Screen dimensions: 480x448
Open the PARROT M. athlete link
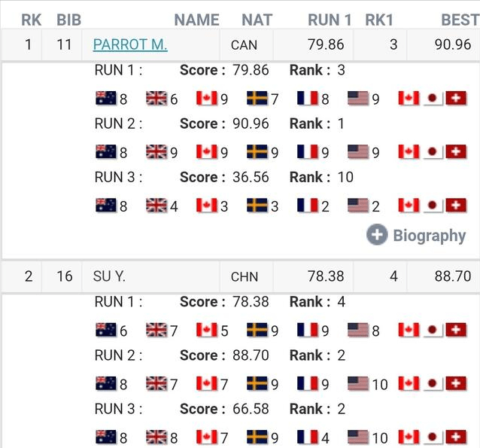[129, 44]
